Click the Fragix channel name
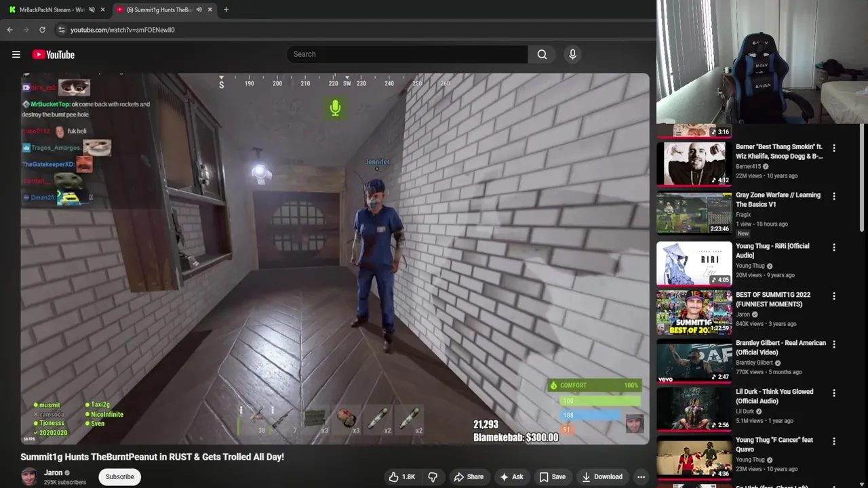The height and width of the screenshot is (488, 868). point(743,215)
